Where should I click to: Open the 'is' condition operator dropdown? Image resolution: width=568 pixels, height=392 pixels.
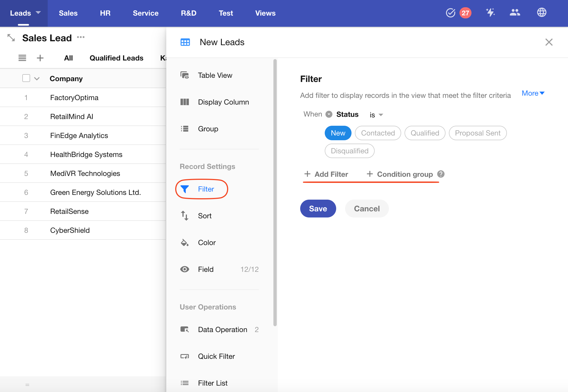tap(376, 115)
